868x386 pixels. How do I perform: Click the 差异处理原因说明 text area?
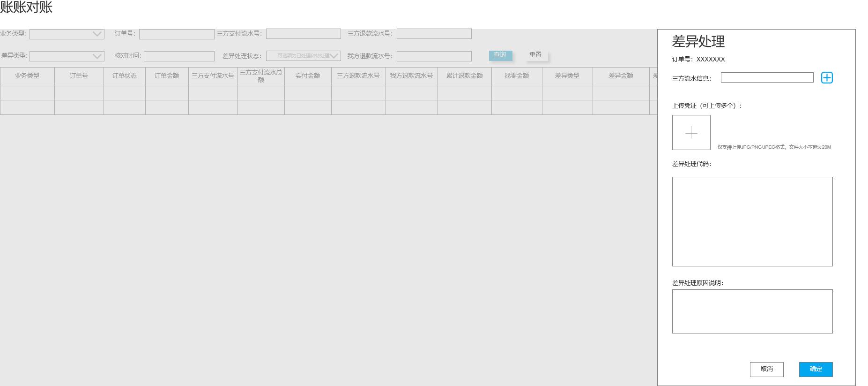coord(752,311)
